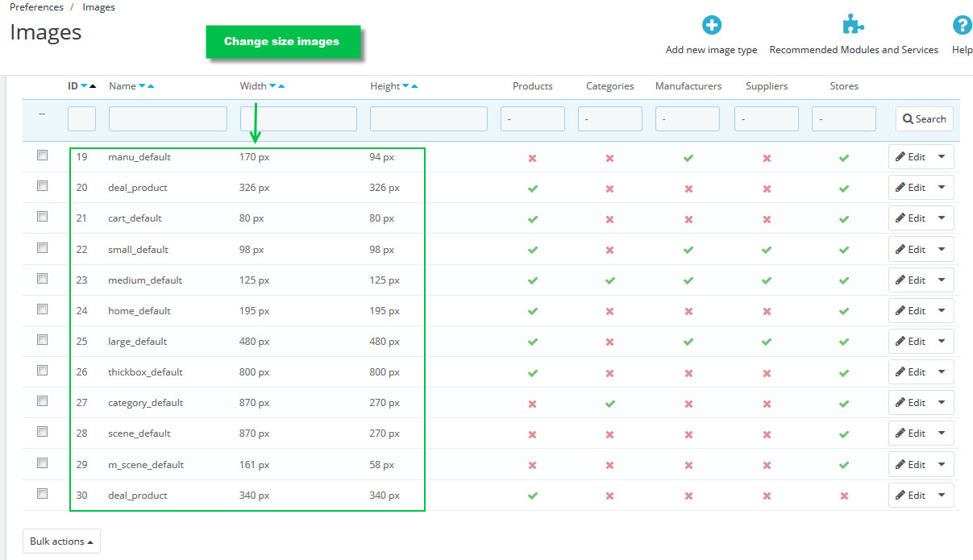This screenshot has height=560, width=973.
Task: Open Categories filter dropdown
Action: (610, 119)
